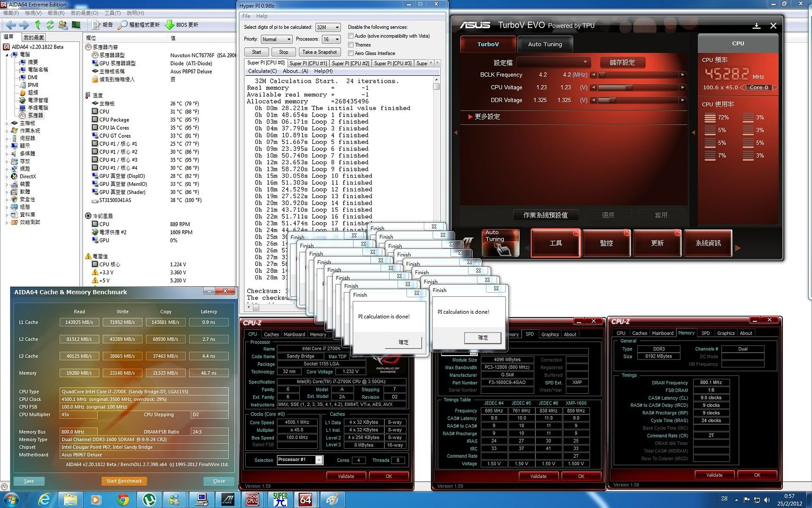Click AIDA64 refresh icon
The width and height of the screenshot is (812, 508).
(50, 25)
